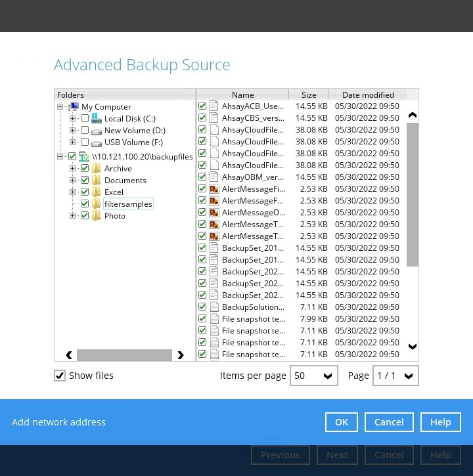Image resolution: width=473 pixels, height=476 pixels.
Task: Select the BackupSolution... file name
Action: pos(253,307)
